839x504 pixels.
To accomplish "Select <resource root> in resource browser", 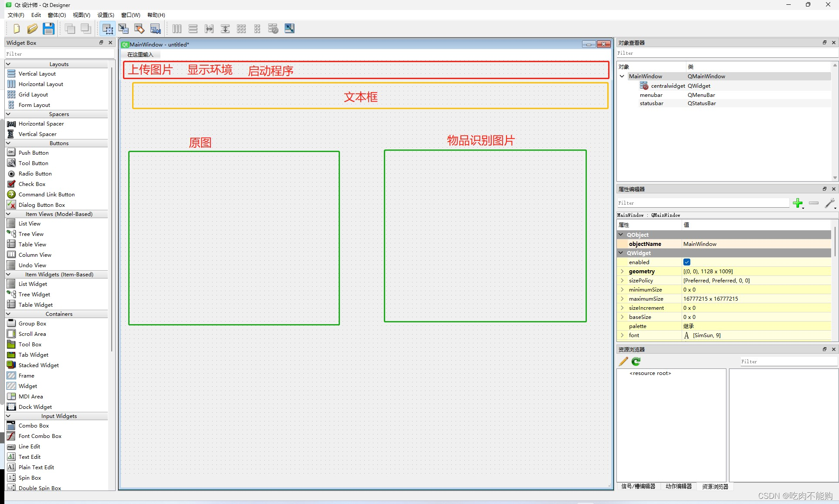I will pyautogui.click(x=650, y=373).
